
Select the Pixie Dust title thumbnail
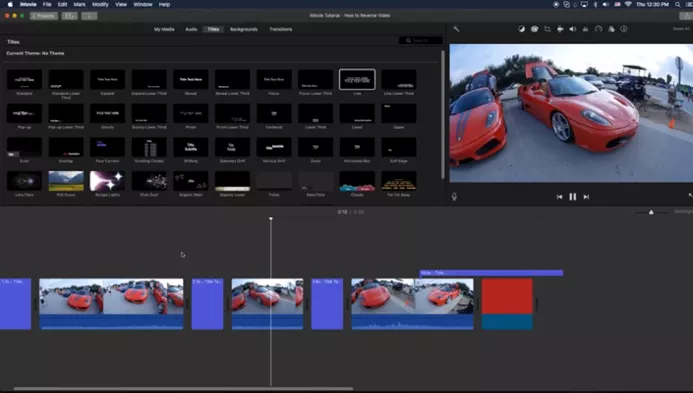coord(149,181)
